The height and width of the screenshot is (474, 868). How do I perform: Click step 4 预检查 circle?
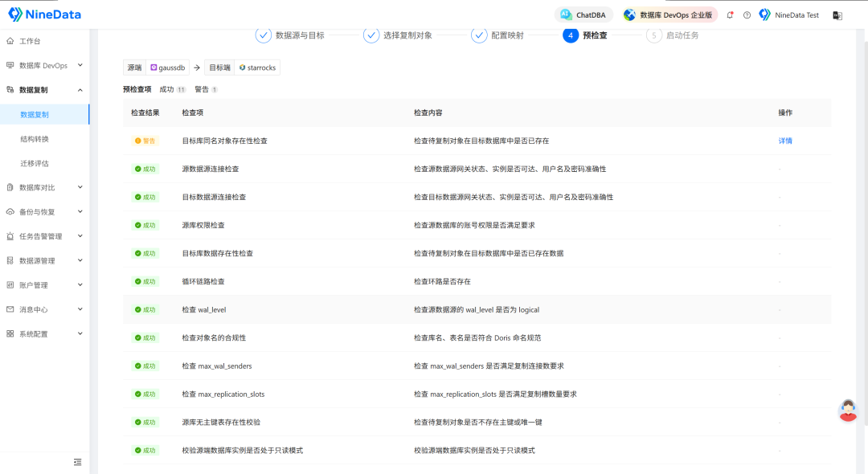pyautogui.click(x=571, y=35)
